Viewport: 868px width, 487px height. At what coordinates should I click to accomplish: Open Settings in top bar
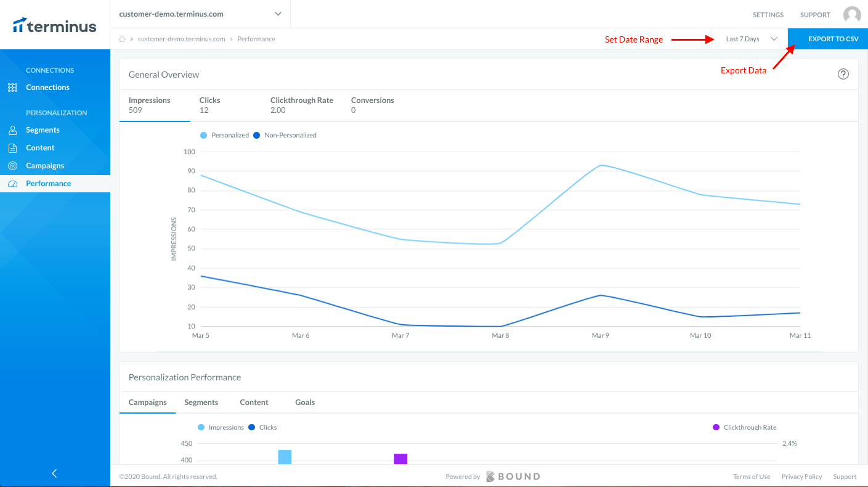pyautogui.click(x=768, y=15)
